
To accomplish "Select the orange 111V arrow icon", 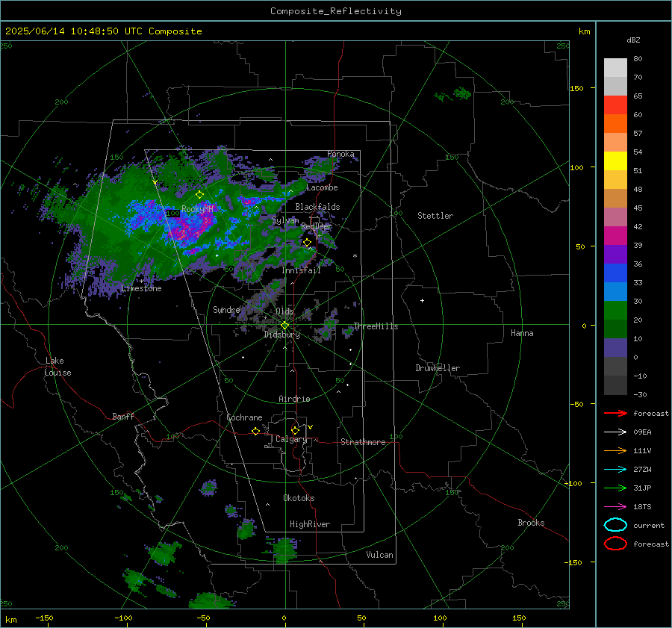I will point(615,450).
